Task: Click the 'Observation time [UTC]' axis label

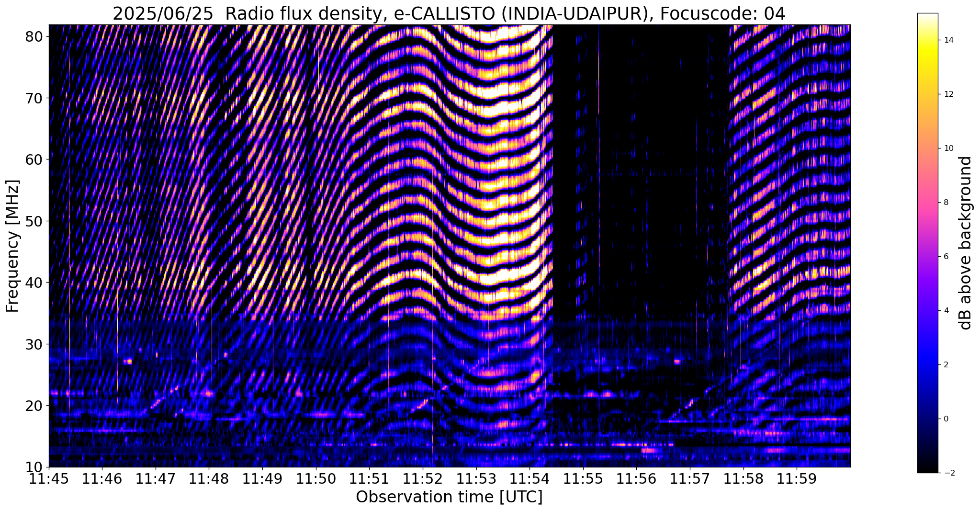Action: click(x=449, y=497)
